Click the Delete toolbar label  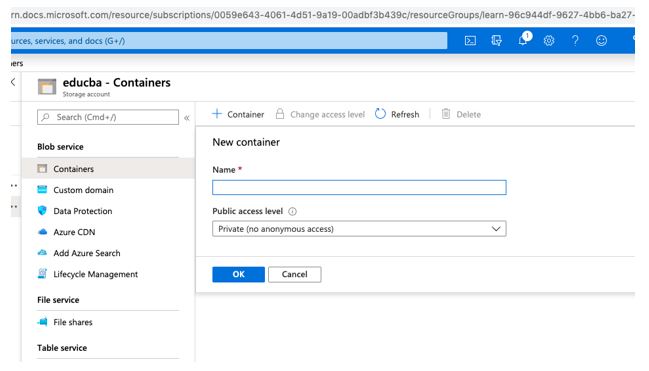pos(469,114)
